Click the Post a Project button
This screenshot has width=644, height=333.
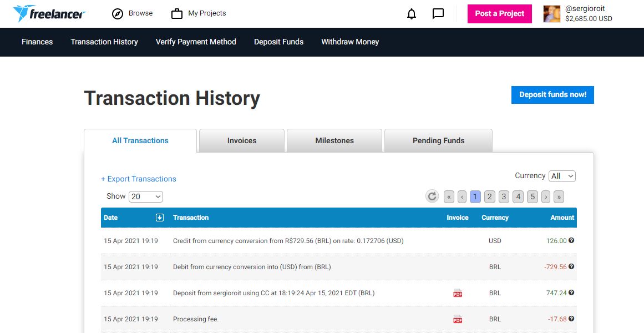click(499, 14)
